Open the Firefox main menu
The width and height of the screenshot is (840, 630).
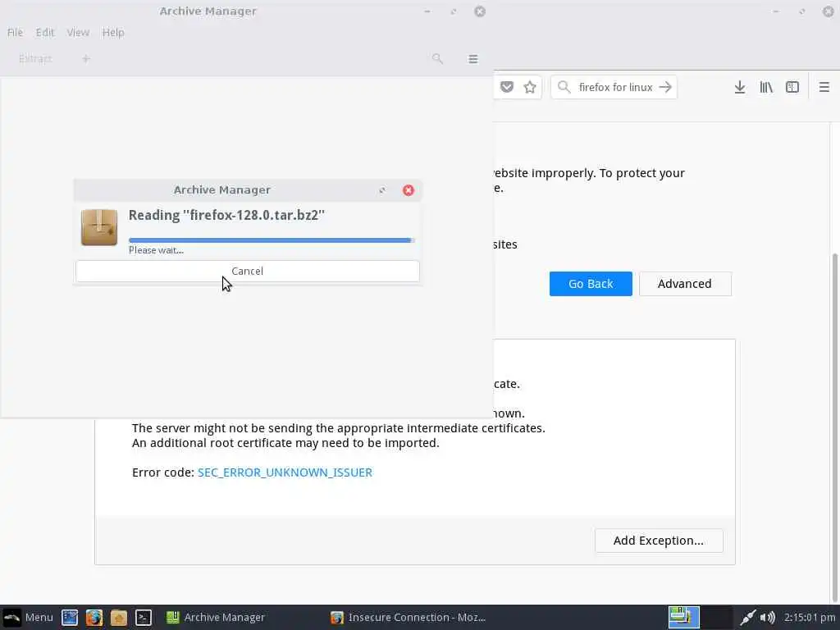(824, 87)
